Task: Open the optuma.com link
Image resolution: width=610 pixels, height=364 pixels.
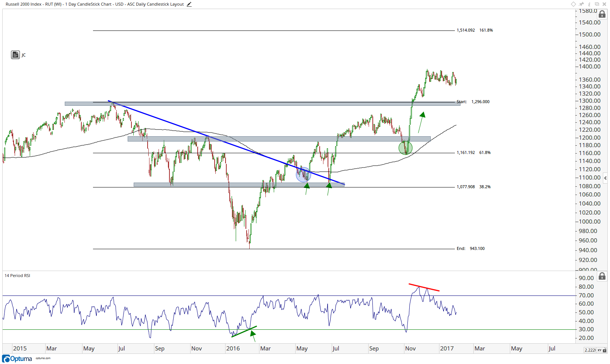Action: 43,358
